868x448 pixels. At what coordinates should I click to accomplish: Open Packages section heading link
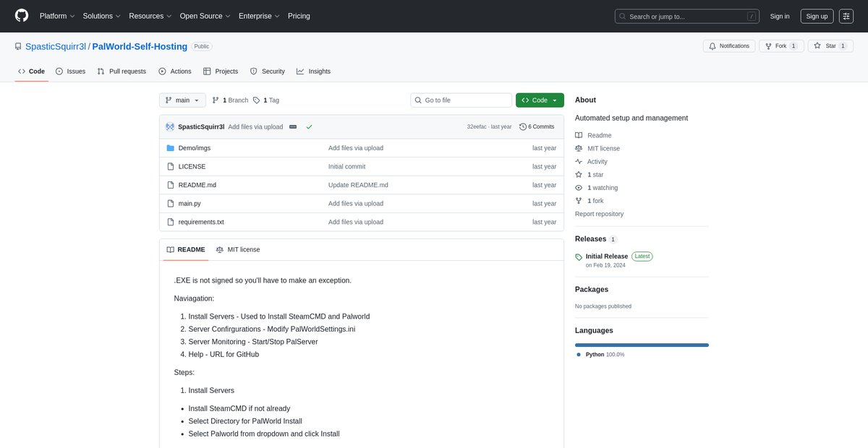pos(592,289)
